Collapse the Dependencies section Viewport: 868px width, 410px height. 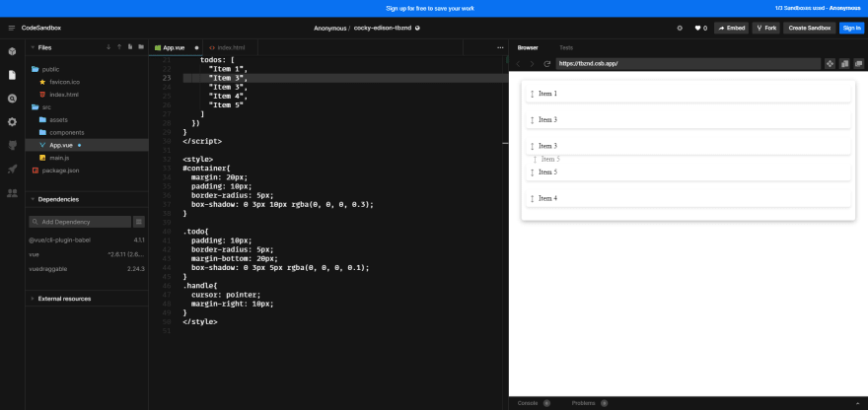(x=33, y=199)
